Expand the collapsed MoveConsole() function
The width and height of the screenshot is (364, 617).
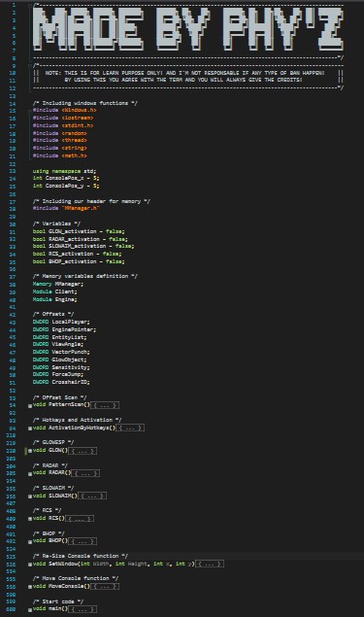click(x=30, y=587)
